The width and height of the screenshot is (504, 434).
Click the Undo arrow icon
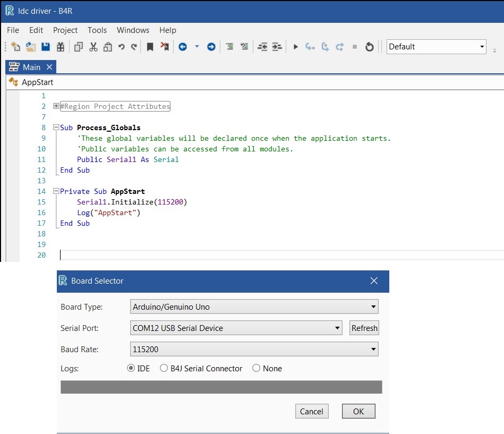click(x=122, y=47)
